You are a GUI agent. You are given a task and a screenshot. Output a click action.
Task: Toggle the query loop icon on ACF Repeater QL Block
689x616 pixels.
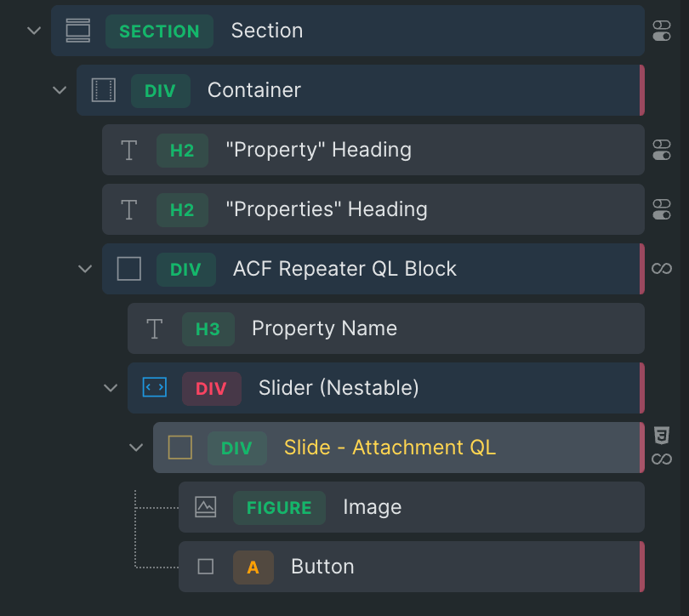(x=662, y=269)
